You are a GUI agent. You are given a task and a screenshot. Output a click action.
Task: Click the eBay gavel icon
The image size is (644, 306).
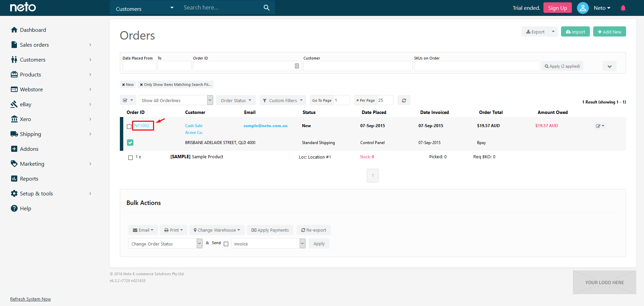pyautogui.click(x=14, y=104)
